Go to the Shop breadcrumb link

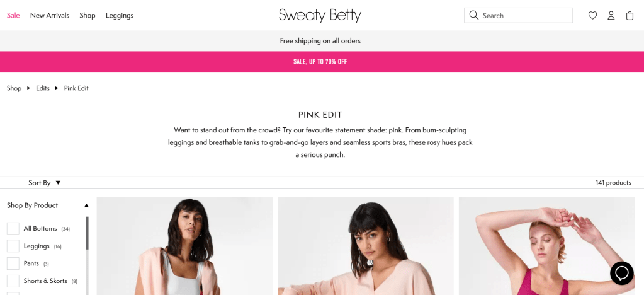click(x=14, y=88)
